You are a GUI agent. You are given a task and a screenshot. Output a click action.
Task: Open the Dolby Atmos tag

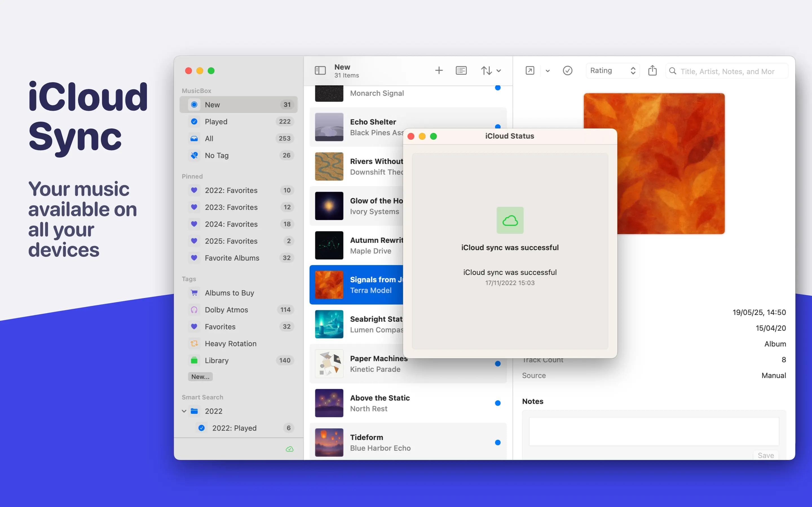point(226,310)
